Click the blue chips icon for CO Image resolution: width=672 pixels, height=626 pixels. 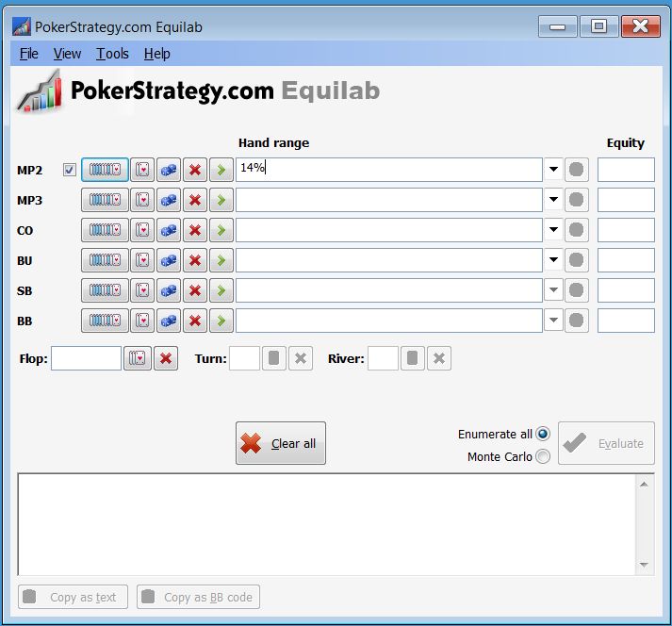(x=169, y=230)
